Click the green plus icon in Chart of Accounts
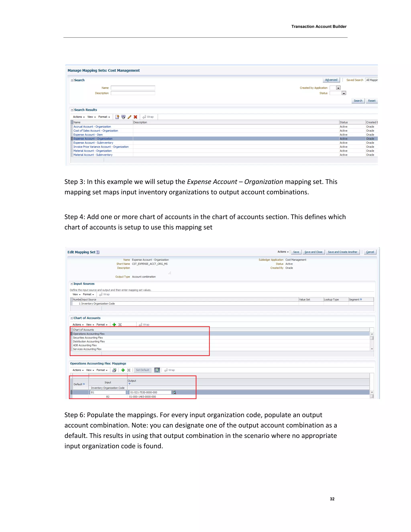411x532 pixels. click(x=114, y=324)
